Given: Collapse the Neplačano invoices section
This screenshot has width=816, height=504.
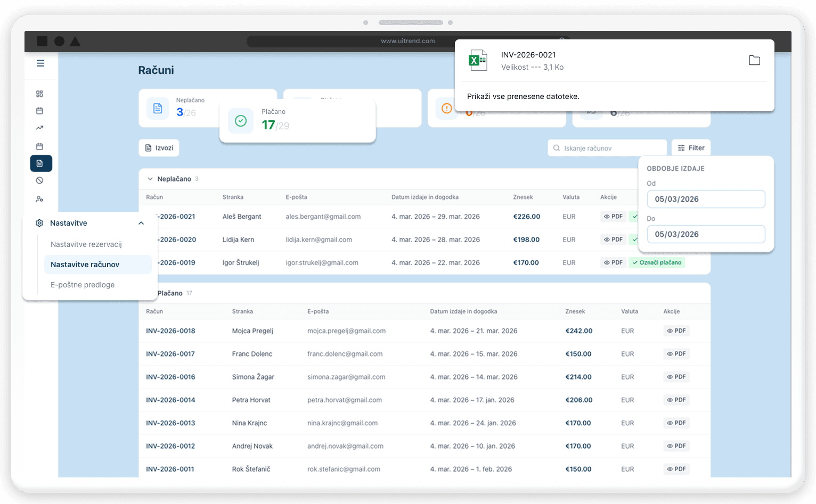Looking at the screenshot, I should click(x=150, y=179).
